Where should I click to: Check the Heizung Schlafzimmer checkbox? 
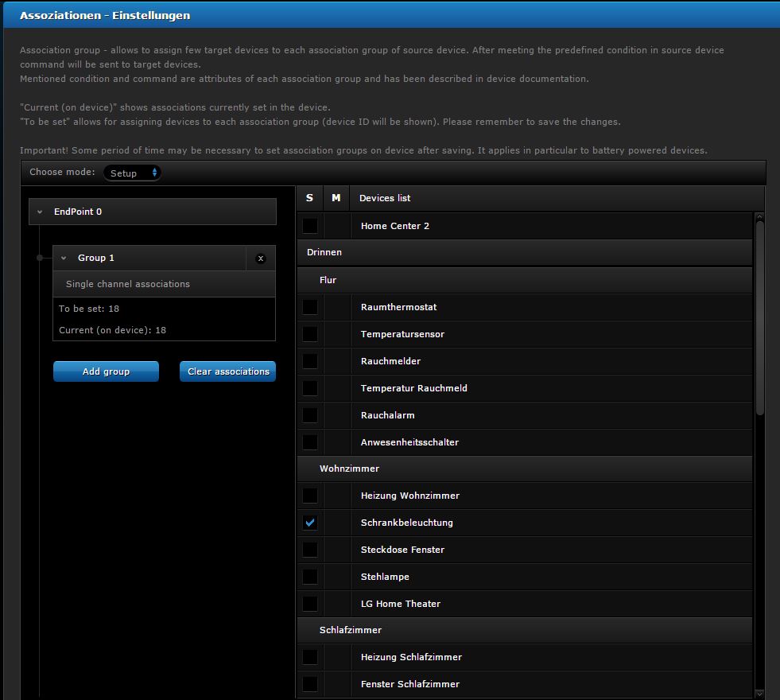point(309,657)
